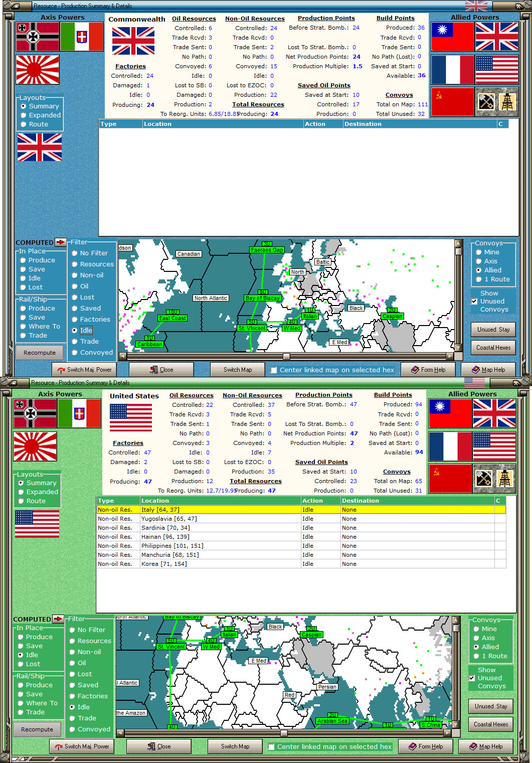
Task: Select Italian flag in Commonwealth window
Action: (x=82, y=37)
